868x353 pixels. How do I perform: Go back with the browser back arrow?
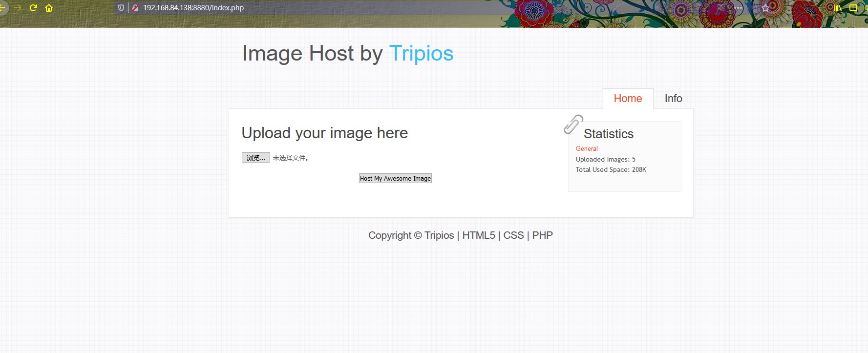(x=2, y=8)
